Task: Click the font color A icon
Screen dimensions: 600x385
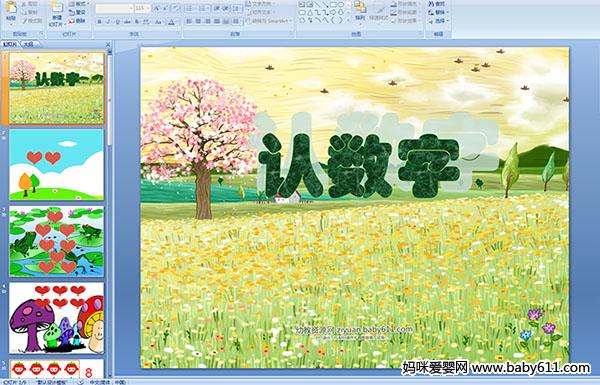Action: tap(171, 22)
